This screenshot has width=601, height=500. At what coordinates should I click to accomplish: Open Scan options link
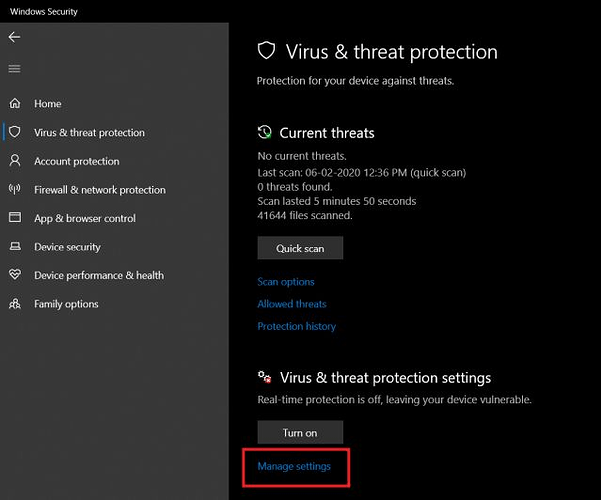coord(286,282)
